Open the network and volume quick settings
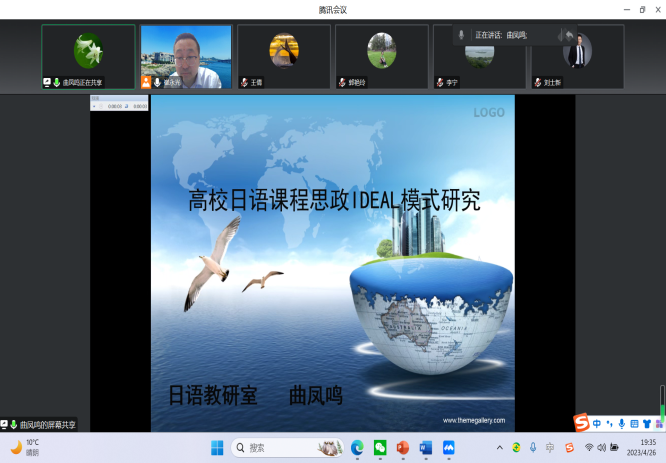 coord(601,447)
